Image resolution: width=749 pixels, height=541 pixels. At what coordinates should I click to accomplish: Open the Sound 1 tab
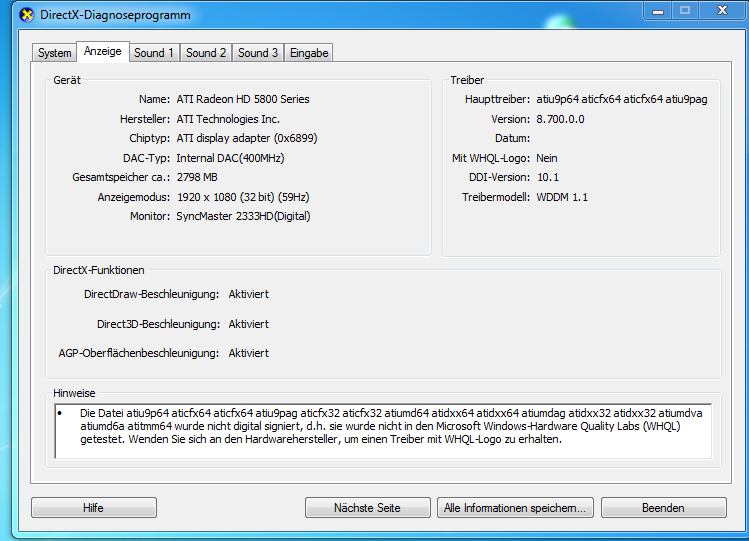(154, 53)
